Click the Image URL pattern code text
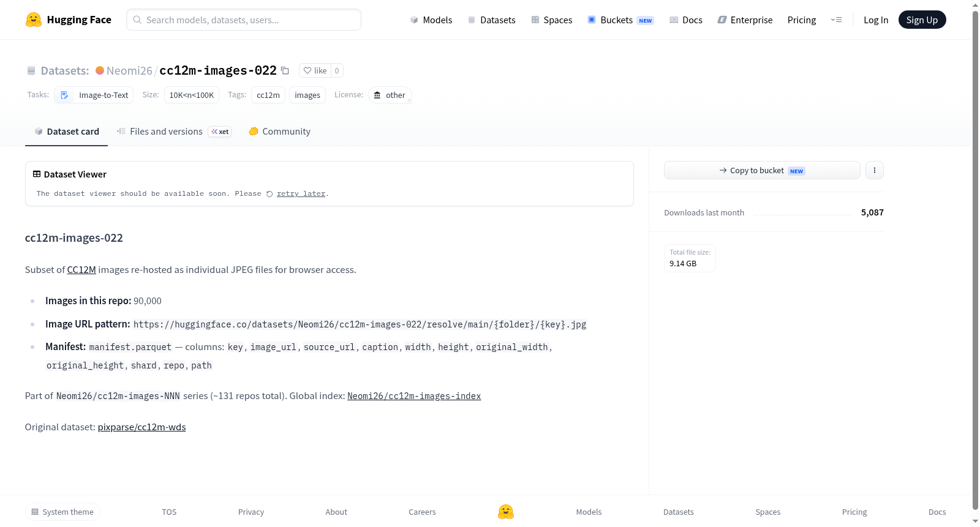This screenshot has width=980, height=527. click(x=360, y=324)
